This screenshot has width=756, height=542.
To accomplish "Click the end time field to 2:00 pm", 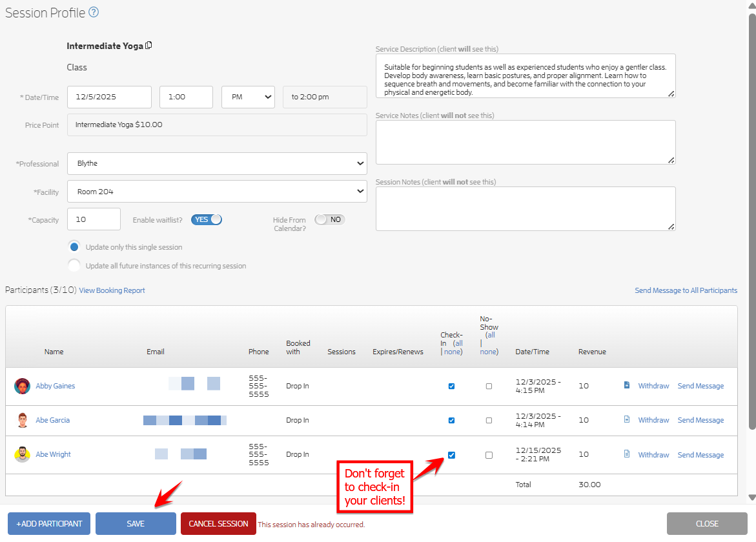I will [325, 97].
